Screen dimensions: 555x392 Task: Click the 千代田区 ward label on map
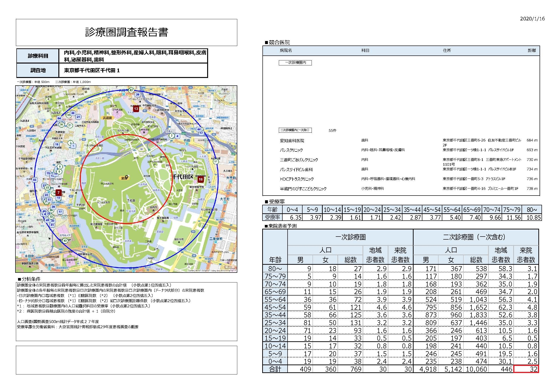(182, 177)
